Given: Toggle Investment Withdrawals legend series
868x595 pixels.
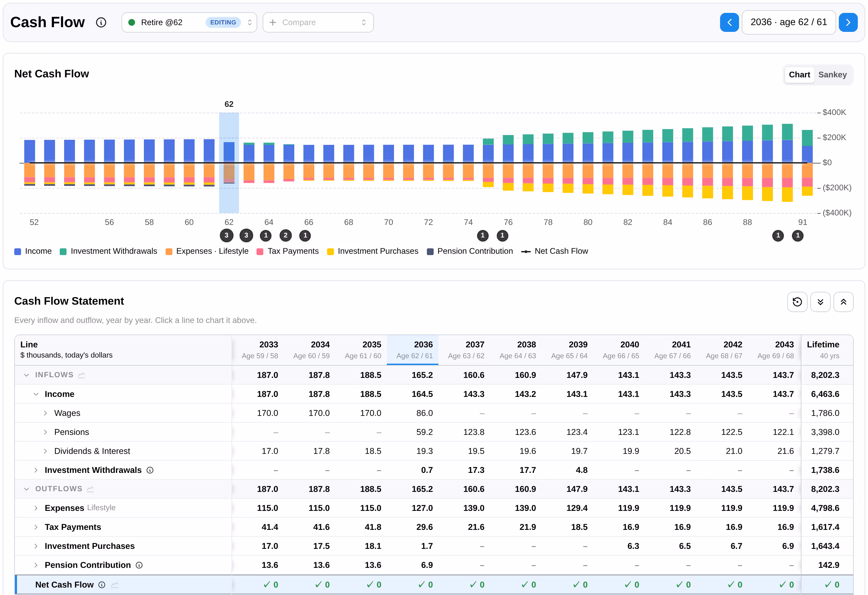Looking at the screenshot, I should pos(108,251).
